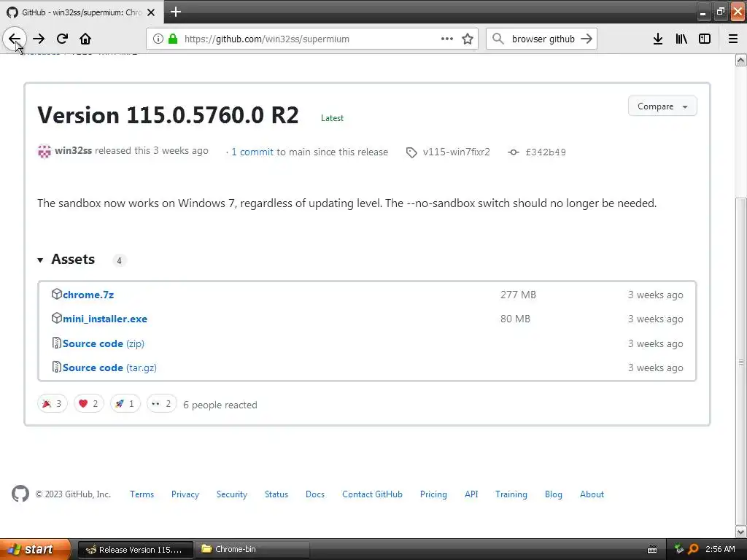This screenshot has height=560, width=747.
Task: Click the GitHub logo in the footer
Action: click(20, 494)
